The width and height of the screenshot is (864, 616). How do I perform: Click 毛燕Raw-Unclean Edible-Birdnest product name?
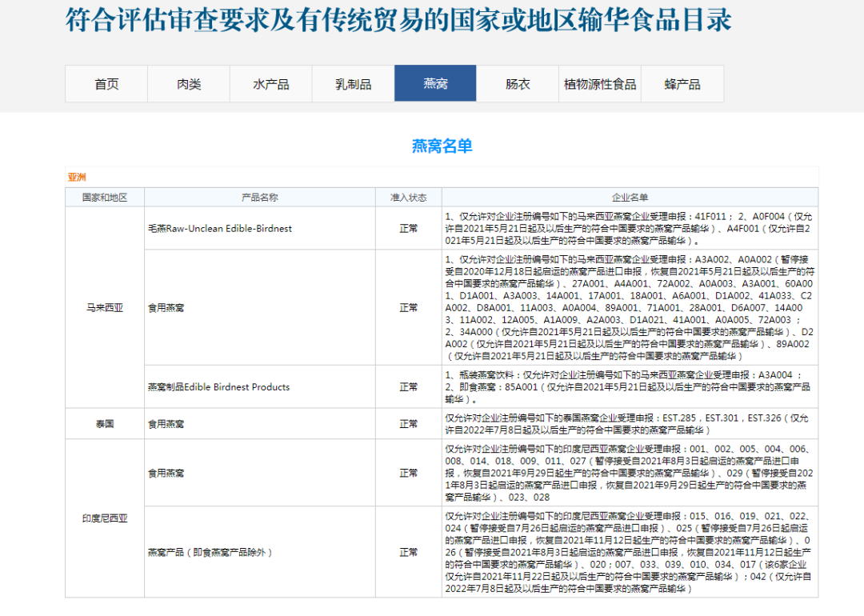(220, 229)
